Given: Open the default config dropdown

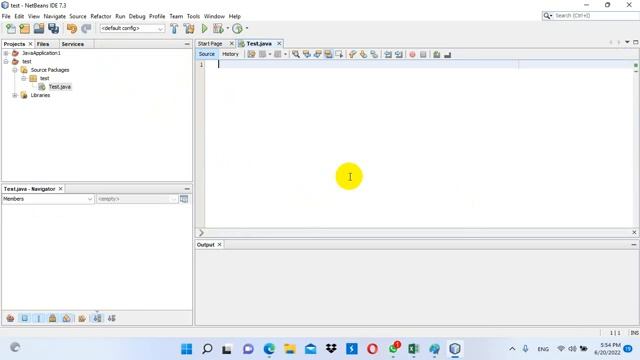Looking at the screenshot, I should [132, 29].
